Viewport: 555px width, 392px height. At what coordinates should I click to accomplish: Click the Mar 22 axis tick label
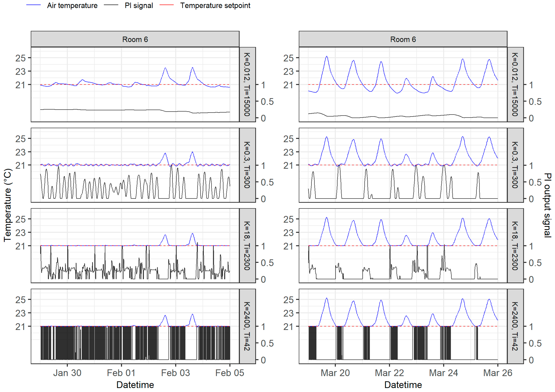(x=389, y=373)
